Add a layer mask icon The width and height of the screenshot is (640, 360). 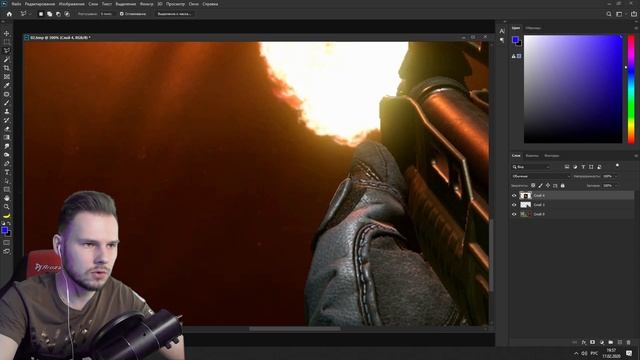pos(593,342)
